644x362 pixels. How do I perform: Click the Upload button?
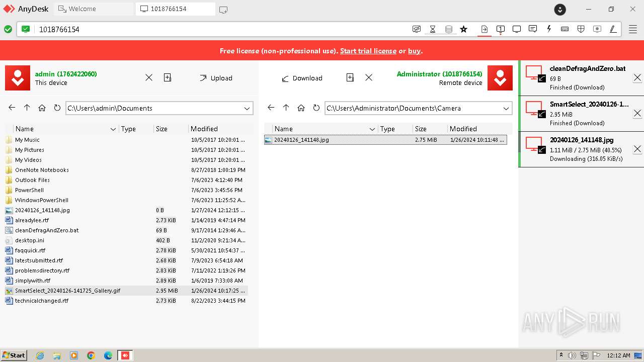(x=216, y=78)
